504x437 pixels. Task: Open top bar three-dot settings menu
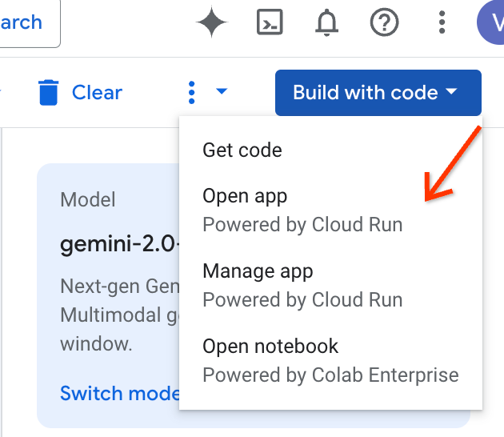(x=442, y=22)
